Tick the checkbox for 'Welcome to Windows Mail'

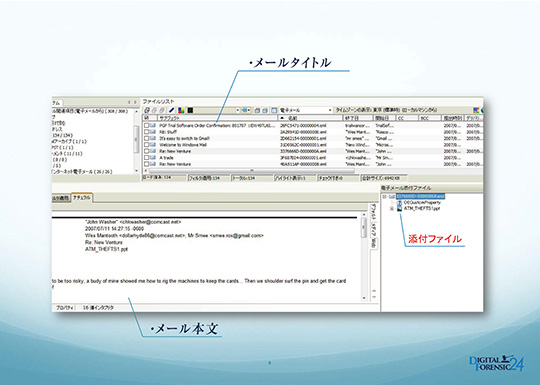tap(147, 145)
